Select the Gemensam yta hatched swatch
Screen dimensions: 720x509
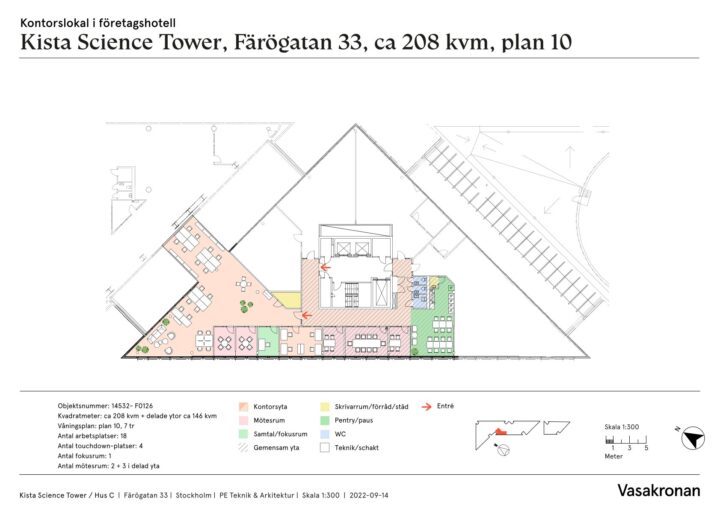pyautogui.click(x=243, y=447)
